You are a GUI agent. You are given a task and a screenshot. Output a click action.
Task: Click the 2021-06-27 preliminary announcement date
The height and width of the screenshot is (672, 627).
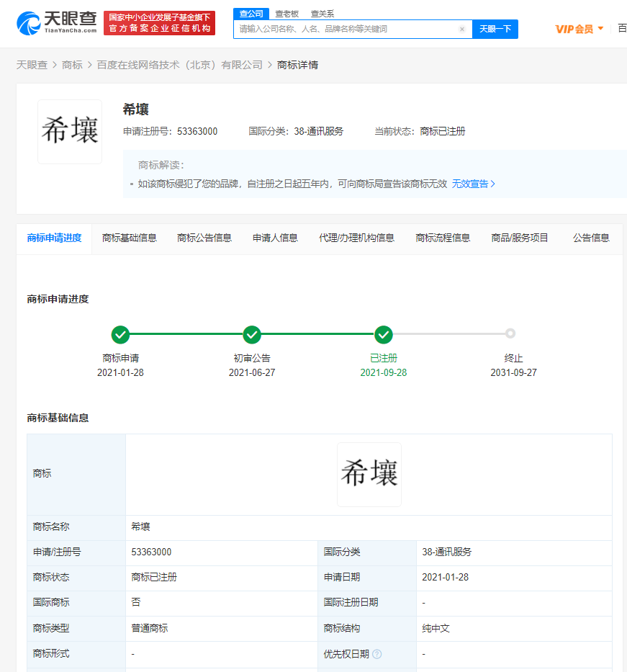[x=252, y=373]
